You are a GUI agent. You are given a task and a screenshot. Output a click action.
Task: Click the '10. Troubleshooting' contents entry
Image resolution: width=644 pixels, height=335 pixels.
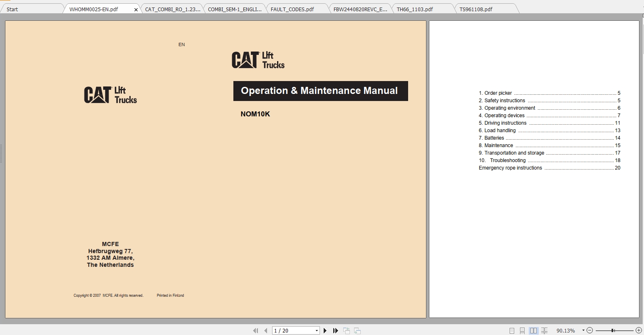[550, 160]
